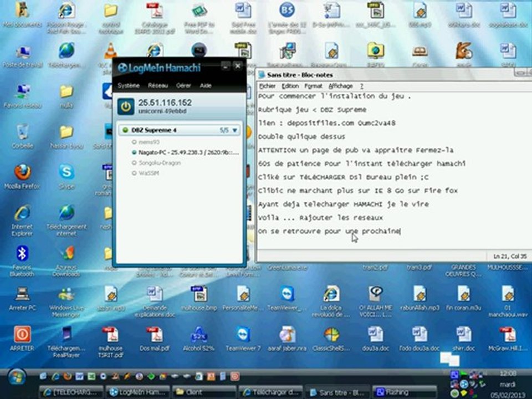Open the Réseau menu in Hamachi
This screenshot has height=399, width=532.
point(158,85)
